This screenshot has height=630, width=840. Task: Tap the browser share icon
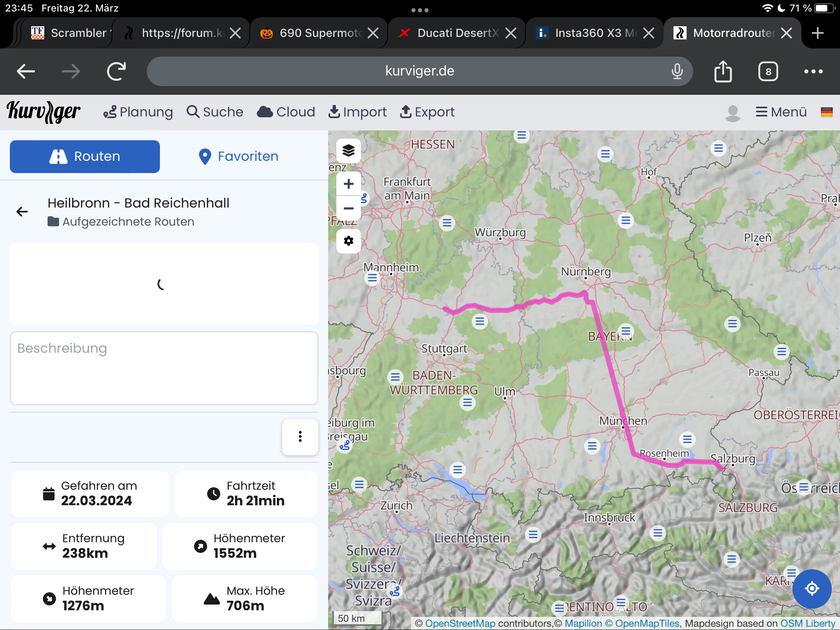[723, 71]
